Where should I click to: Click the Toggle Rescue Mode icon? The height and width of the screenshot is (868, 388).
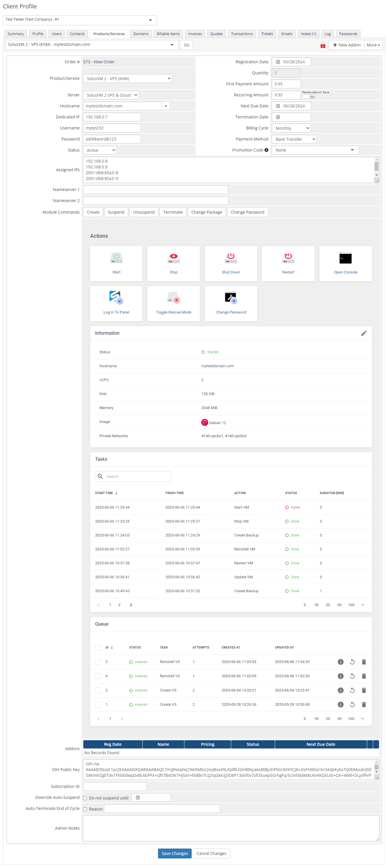(173, 298)
